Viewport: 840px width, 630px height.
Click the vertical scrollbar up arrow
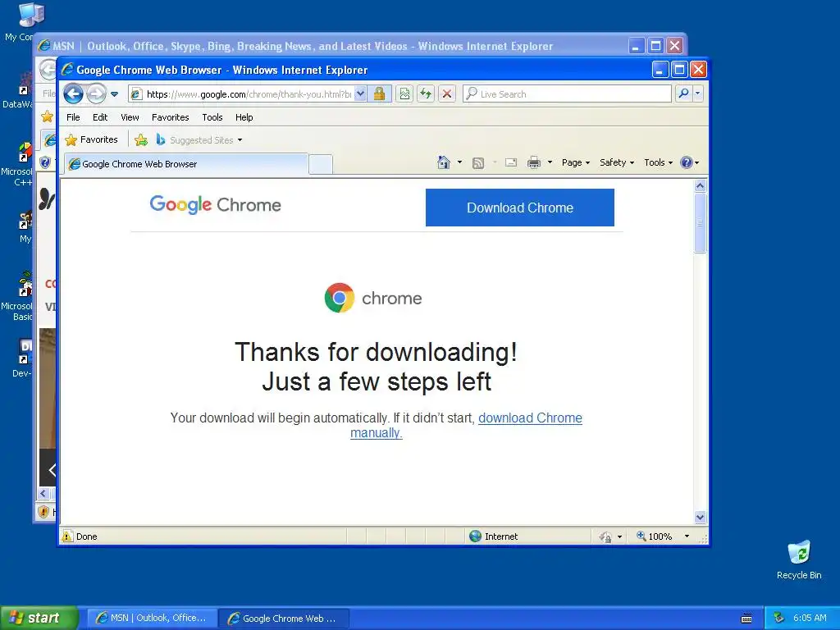(700, 186)
